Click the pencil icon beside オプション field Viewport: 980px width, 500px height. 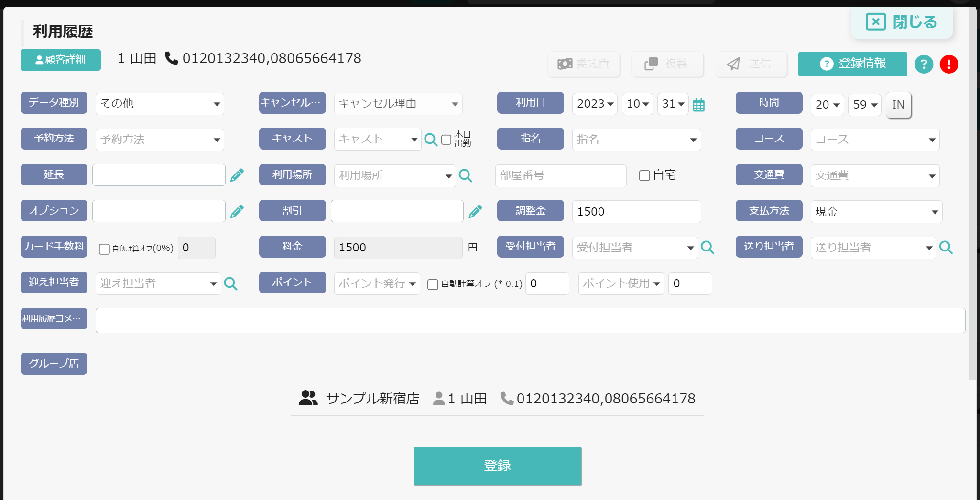click(x=237, y=211)
